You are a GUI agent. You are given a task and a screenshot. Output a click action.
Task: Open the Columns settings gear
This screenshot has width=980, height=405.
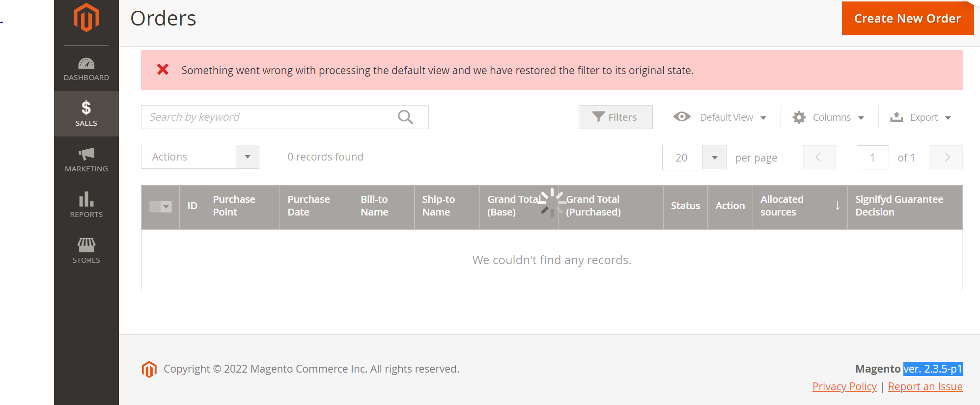(x=799, y=117)
